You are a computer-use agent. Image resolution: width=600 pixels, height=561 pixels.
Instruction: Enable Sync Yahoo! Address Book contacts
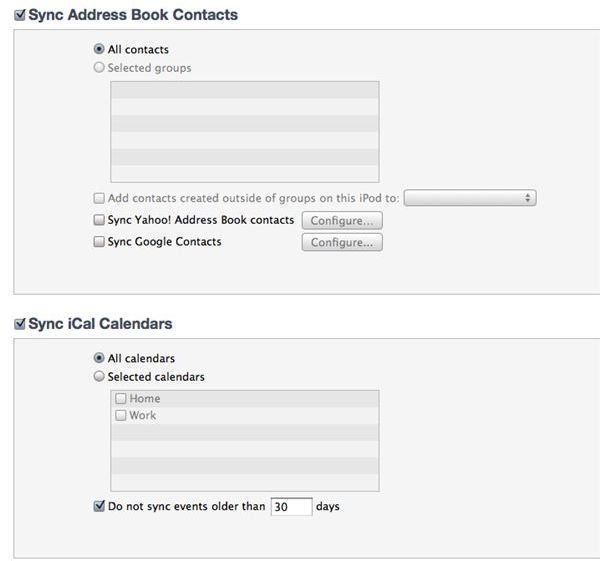coord(99,220)
